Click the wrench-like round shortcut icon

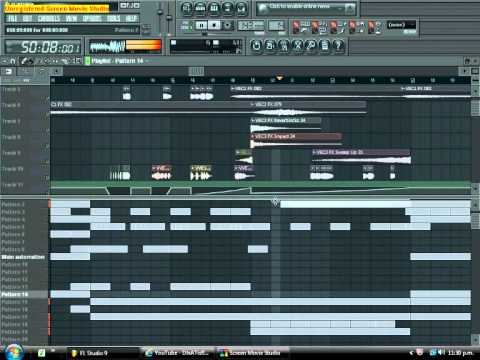(311, 46)
